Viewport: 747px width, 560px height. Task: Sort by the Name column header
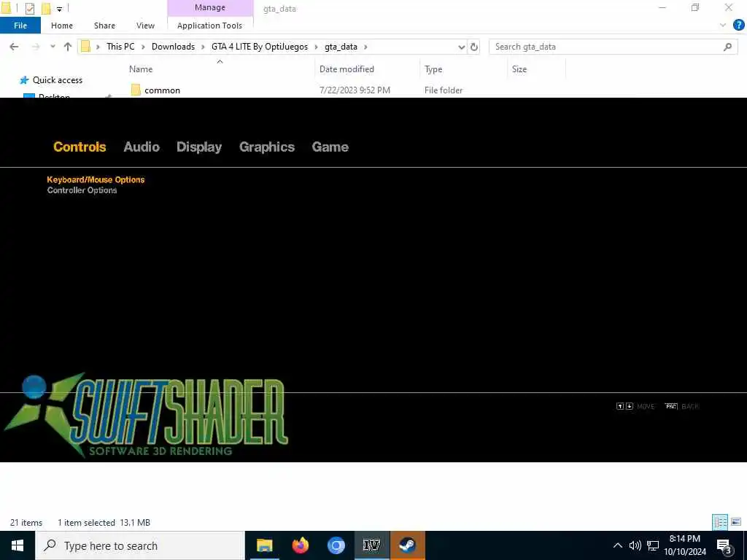tap(141, 69)
